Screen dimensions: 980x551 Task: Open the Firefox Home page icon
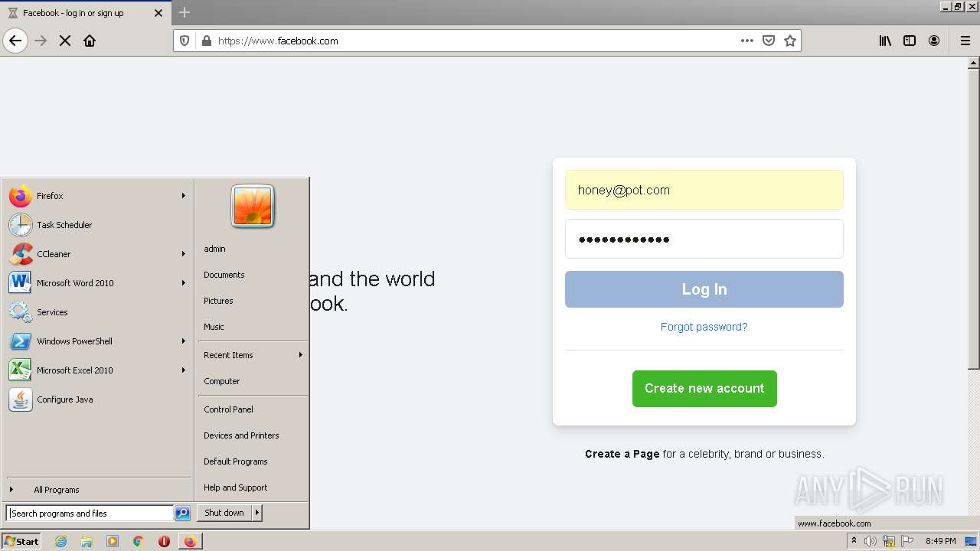tap(90, 41)
